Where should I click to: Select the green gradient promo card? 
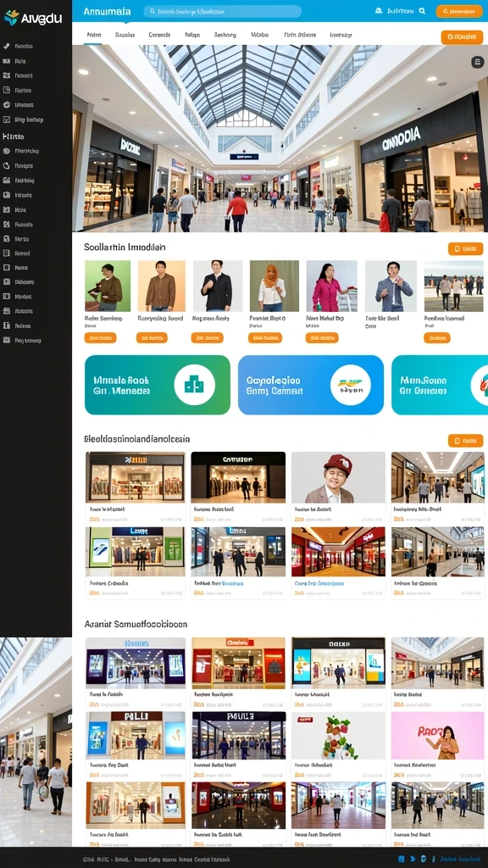point(157,385)
